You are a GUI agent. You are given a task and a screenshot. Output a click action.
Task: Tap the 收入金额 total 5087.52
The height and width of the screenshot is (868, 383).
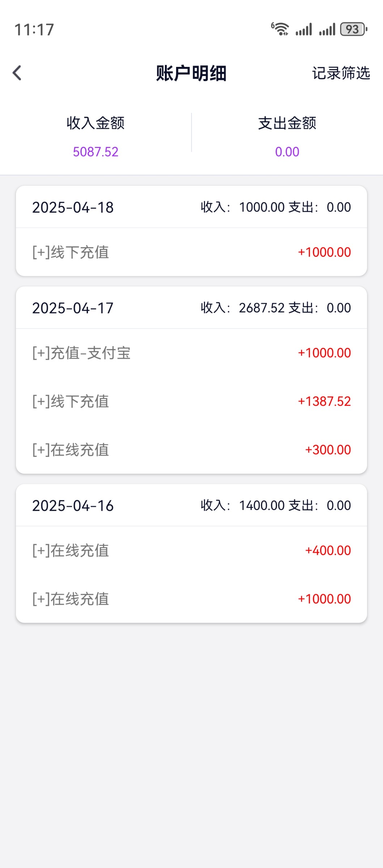(x=95, y=152)
